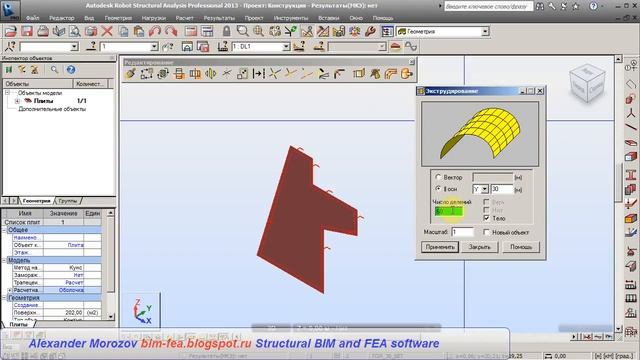The width and height of the screenshot is (640, 360).
Task: Select the Вектор radio button
Action: pos(438,177)
